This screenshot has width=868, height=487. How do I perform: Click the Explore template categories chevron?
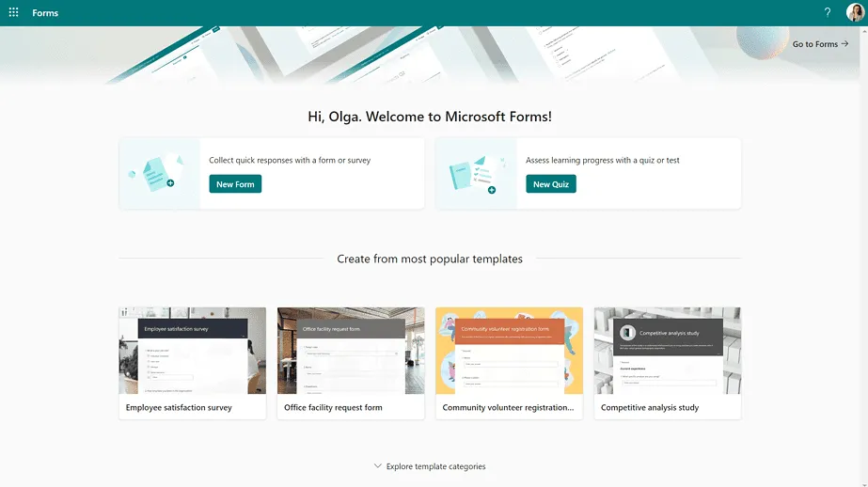point(377,466)
